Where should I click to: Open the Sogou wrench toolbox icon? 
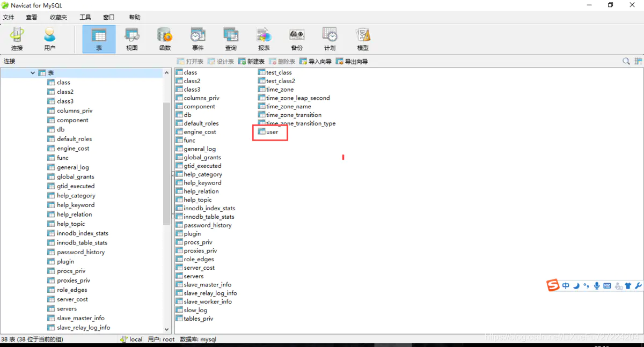(638, 286)
